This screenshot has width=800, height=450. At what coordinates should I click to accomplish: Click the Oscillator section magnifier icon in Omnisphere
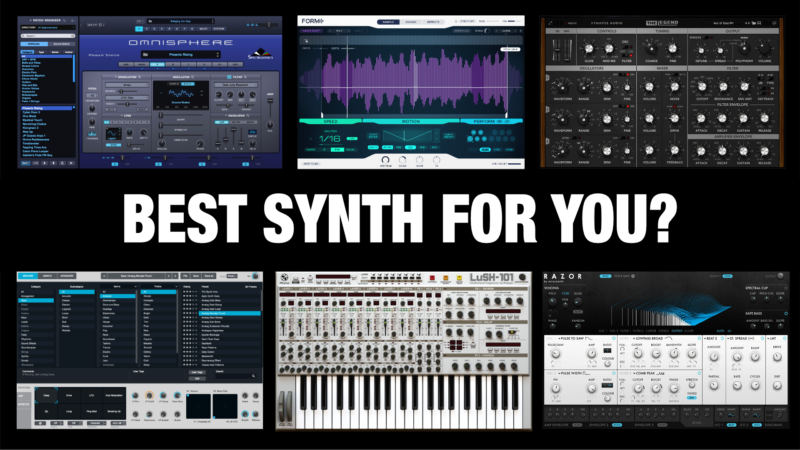(x=193, y=77)
